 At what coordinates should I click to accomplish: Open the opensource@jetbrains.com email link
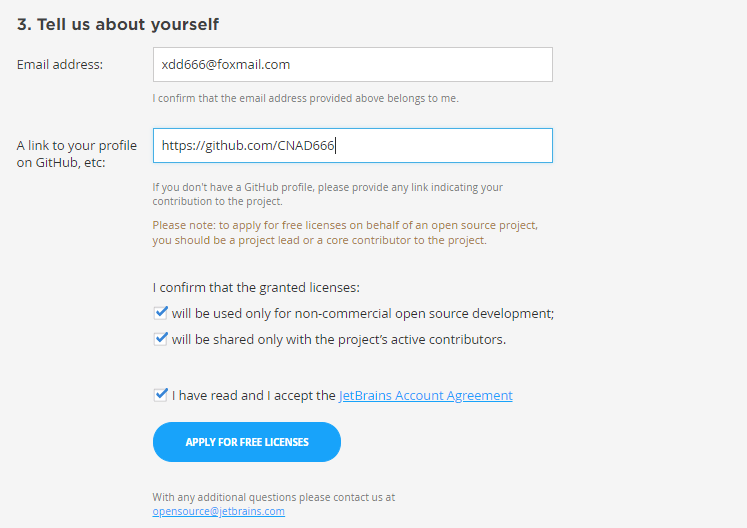pyautogui.click(x=219, y=511)
